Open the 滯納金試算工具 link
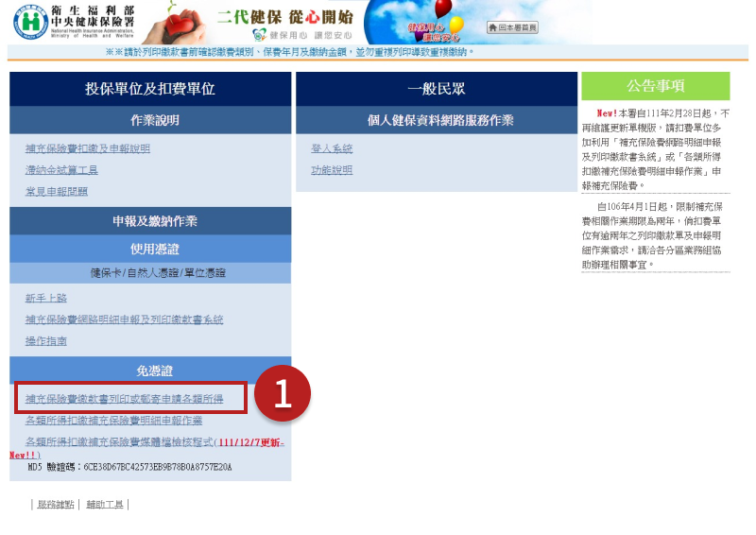The image size is (756, 535). tap(61, 170)
